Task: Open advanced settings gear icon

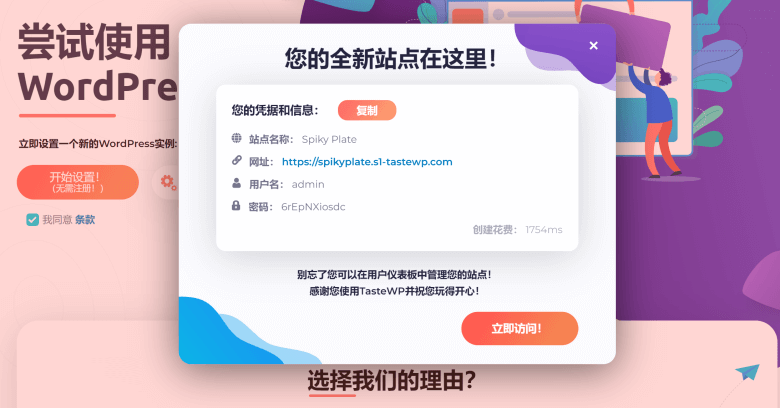Action: coord(168,182)
